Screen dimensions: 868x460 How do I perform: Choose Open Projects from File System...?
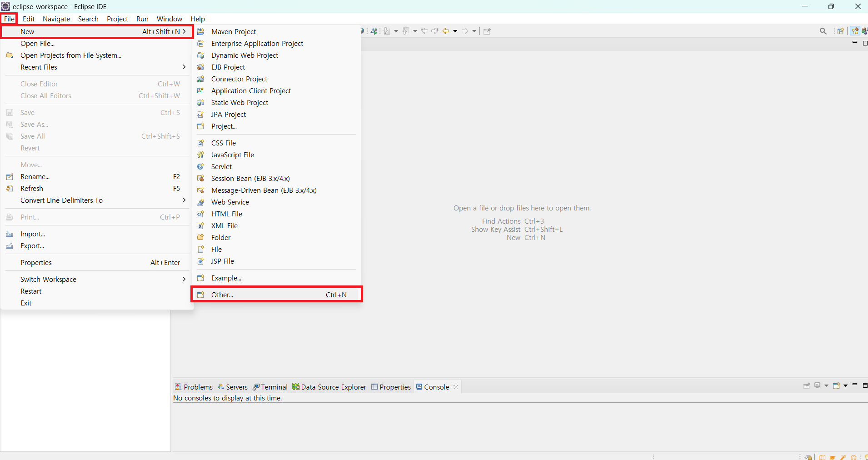[97, 55]
